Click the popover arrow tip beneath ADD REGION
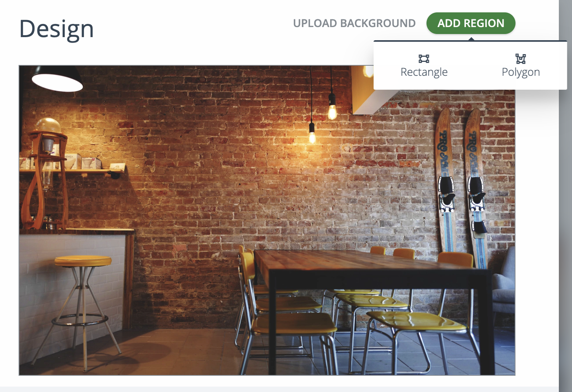Viewport: 572px width, 392px height. pos(471,39)
